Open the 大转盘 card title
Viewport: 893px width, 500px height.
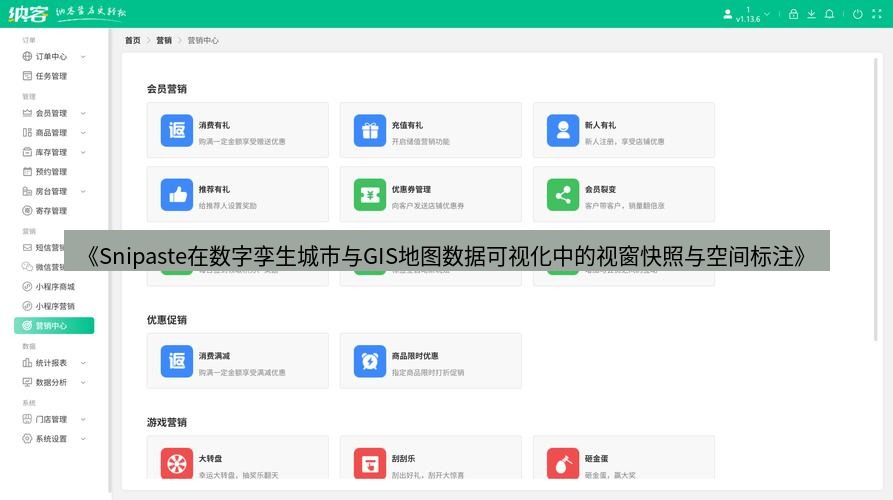(x=210, y=458)
